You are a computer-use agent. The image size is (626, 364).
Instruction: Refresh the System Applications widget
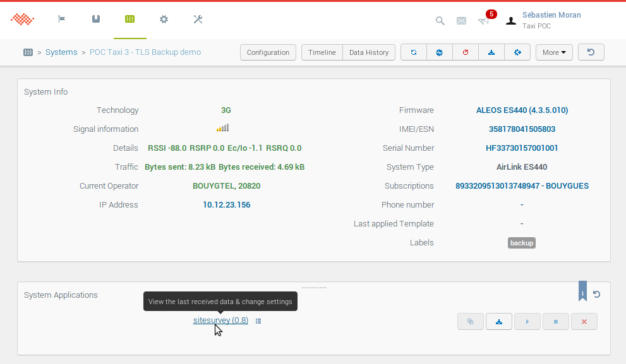pyautogui.click(x=596, y=294)
